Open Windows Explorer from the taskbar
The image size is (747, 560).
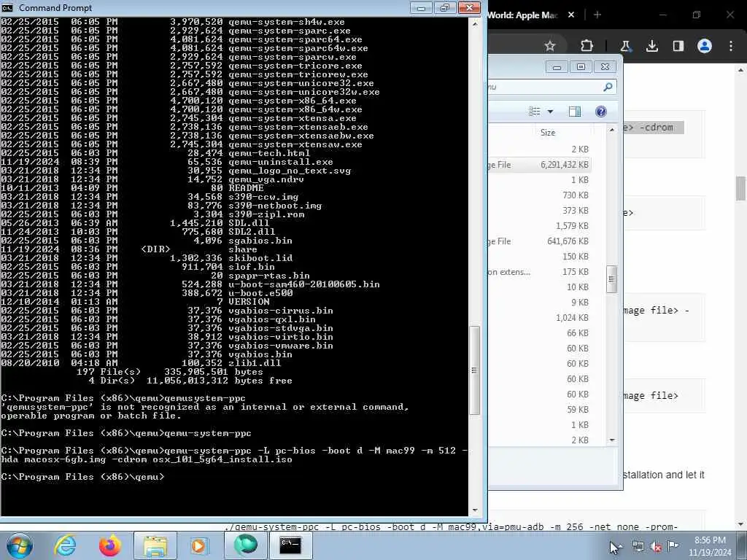point(155,545)
